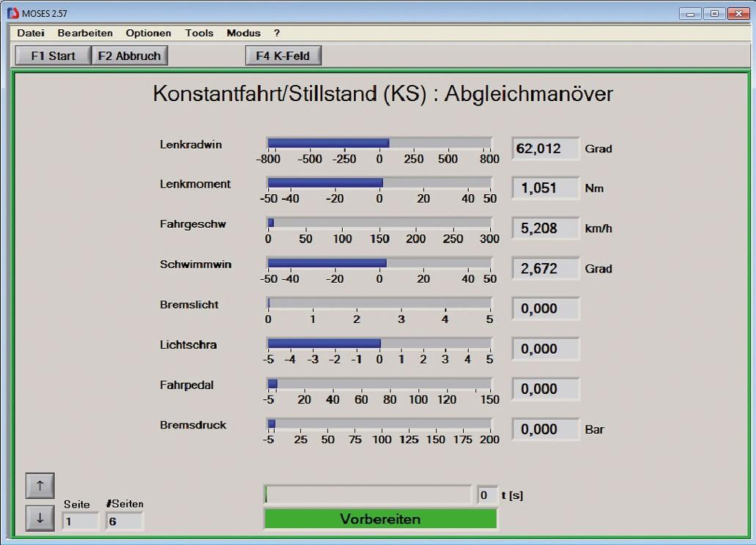Click the Schwimmwin bar gauge
Viewport: 756px width, 545px height.
point(379,263)
